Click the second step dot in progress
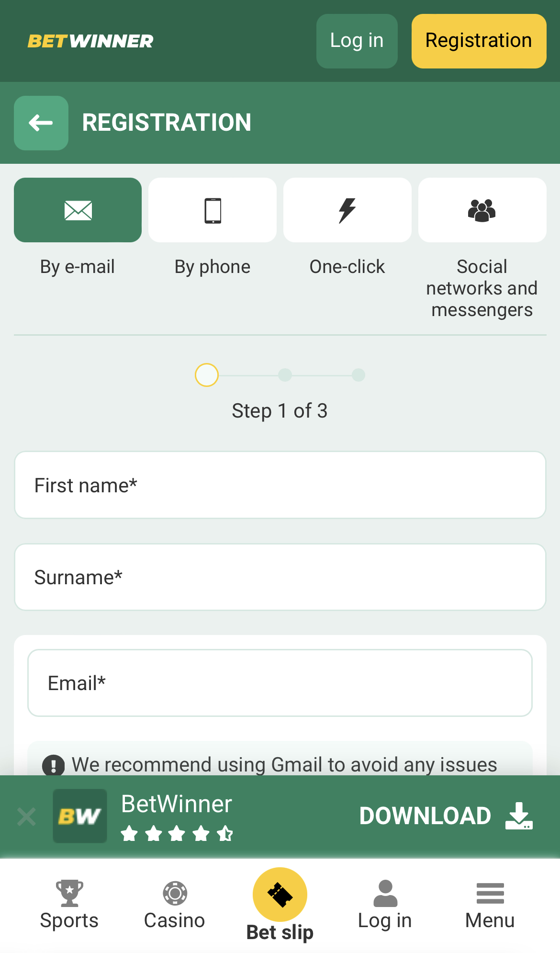 tap(285, 375)
